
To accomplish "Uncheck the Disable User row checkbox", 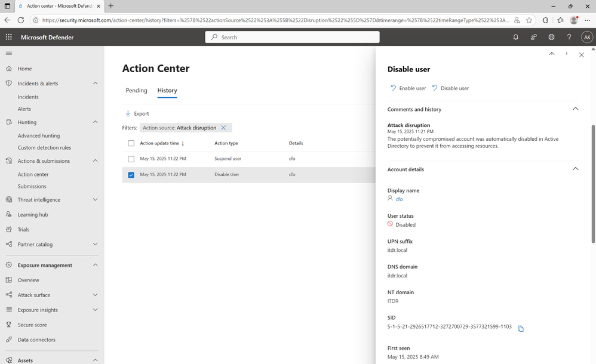I will (131, 175).
